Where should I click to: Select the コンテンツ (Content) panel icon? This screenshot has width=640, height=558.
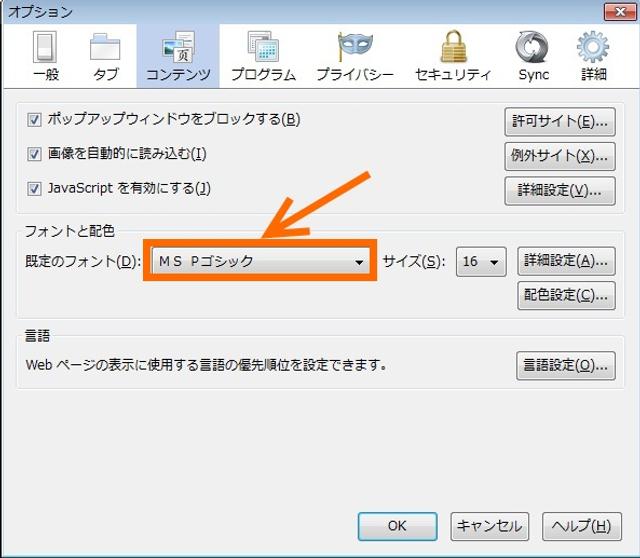tap(178, 56)
